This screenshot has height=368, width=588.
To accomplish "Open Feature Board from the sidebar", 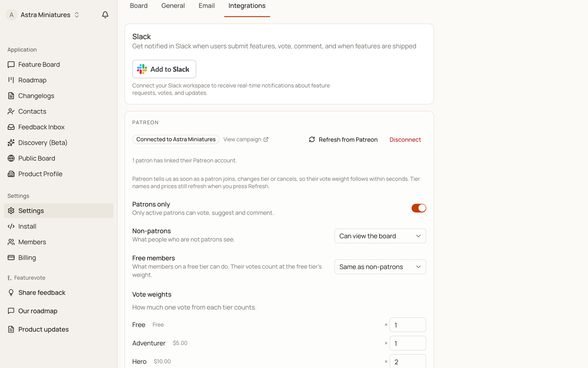I will tap(58, 64).
